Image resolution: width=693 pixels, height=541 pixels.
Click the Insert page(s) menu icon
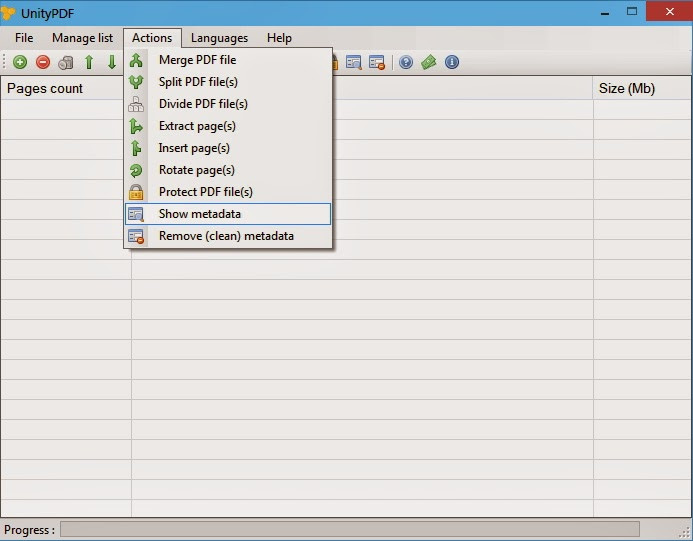[136, 148]
